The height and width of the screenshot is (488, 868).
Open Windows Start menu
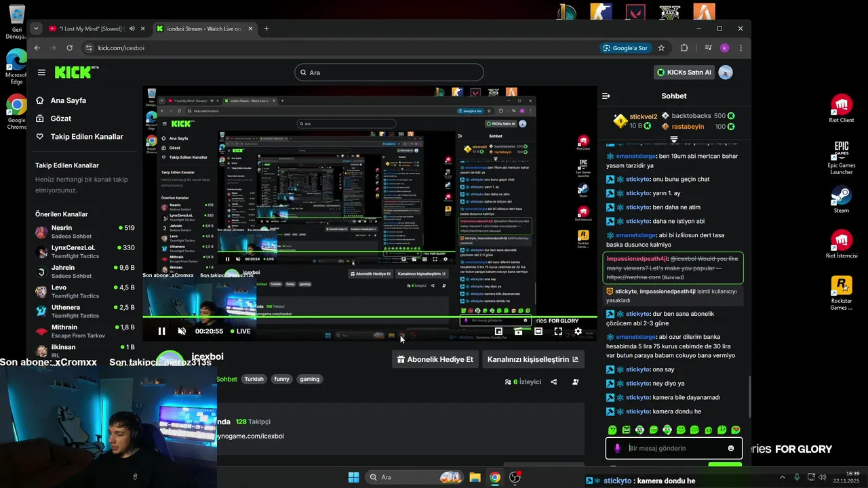pos(353,477)
